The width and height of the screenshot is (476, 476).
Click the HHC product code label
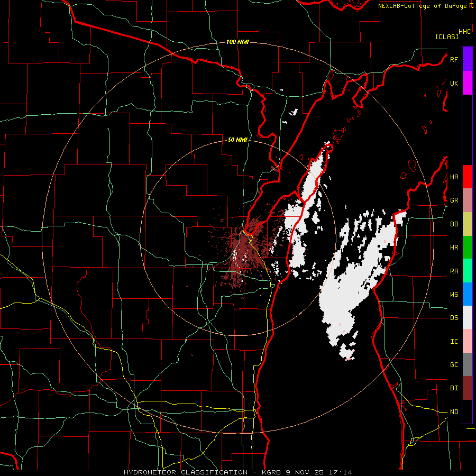coord(465,32)
